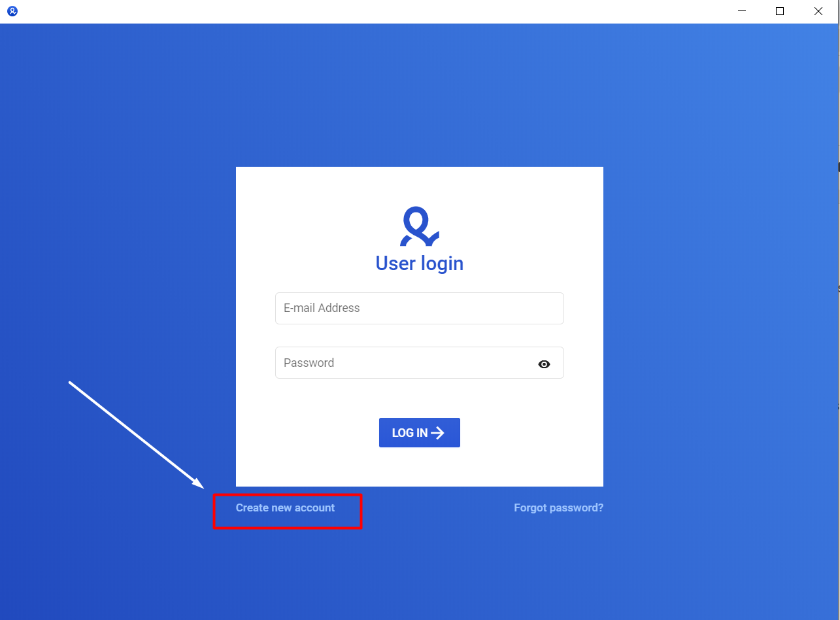Submit with the LOG IN button
The width and height of the screenshot is (840, 620).
(x=420, y=433)
